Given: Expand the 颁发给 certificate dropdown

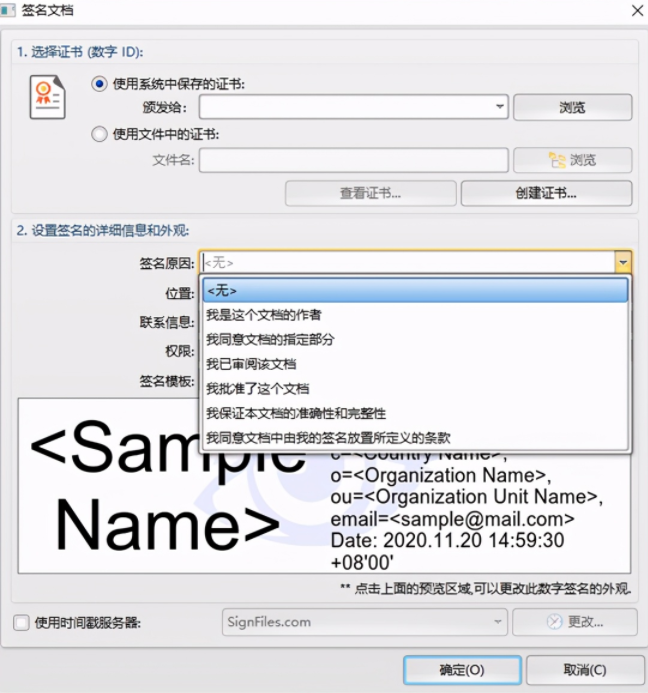Looking at the screenshot, I should 500,107.
